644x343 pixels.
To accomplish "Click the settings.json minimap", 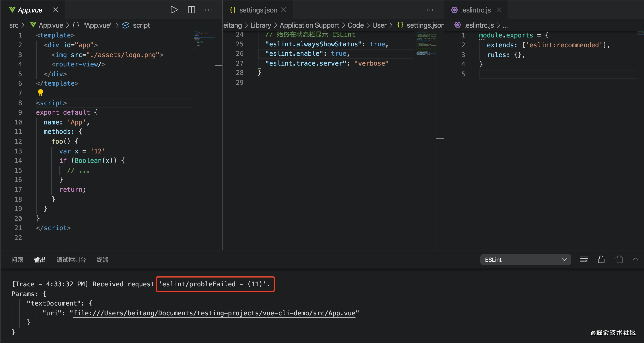I will [x=426, y=43].
